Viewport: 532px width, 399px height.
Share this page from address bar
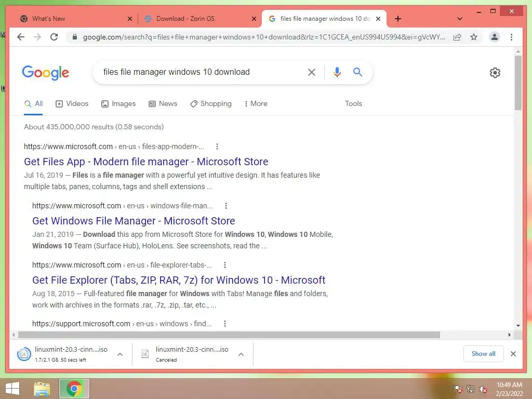(x=457, y=37)
